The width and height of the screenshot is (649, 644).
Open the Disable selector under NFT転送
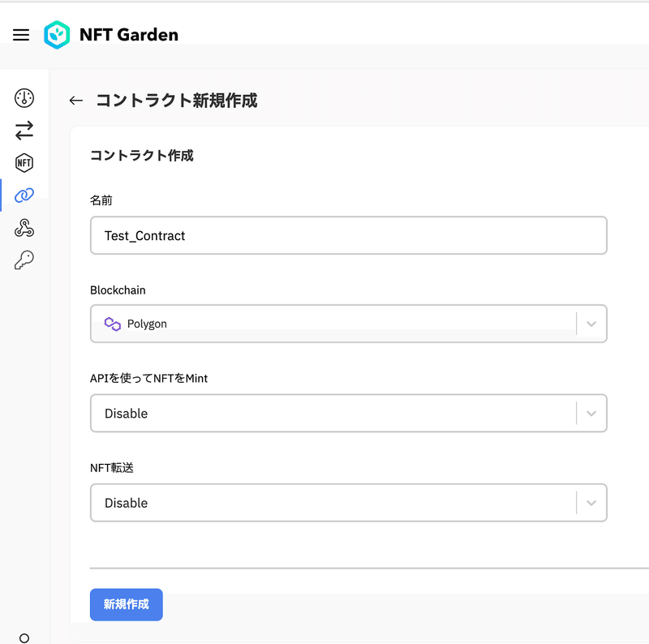coord(349,502)
